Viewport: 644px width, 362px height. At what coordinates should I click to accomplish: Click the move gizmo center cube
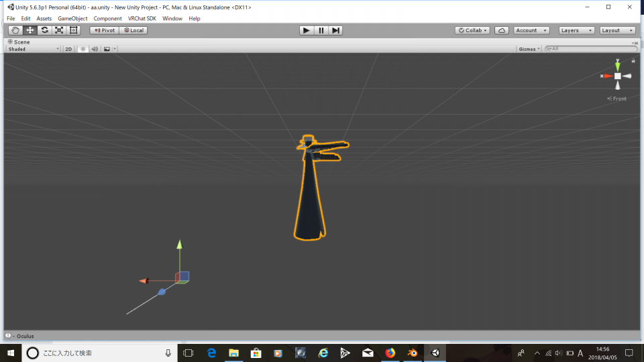(x=182, y=277)
